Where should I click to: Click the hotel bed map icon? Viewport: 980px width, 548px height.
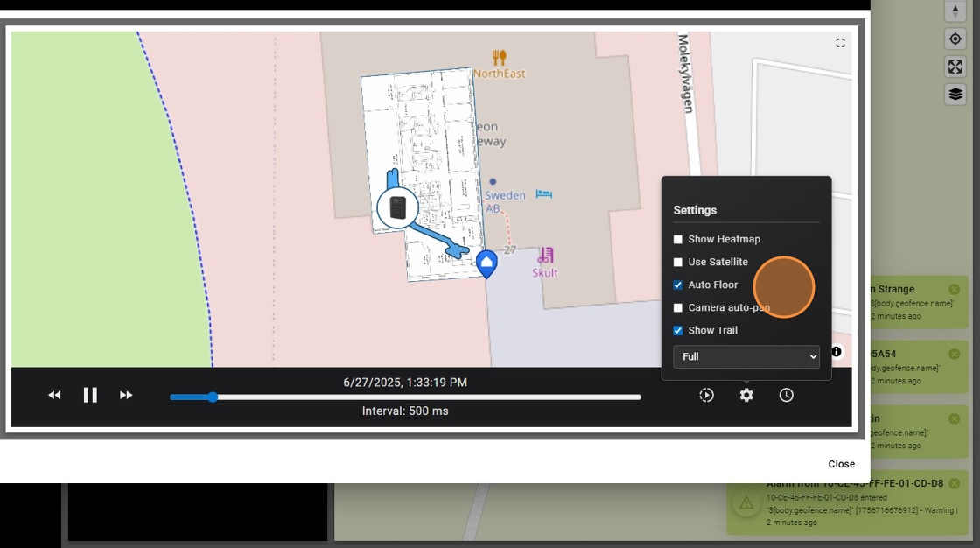coord(543,194)
